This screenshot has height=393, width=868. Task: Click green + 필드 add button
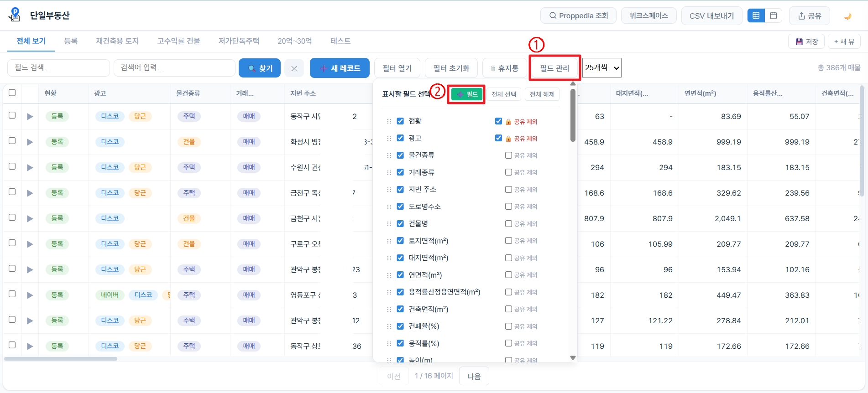point(467,94)
